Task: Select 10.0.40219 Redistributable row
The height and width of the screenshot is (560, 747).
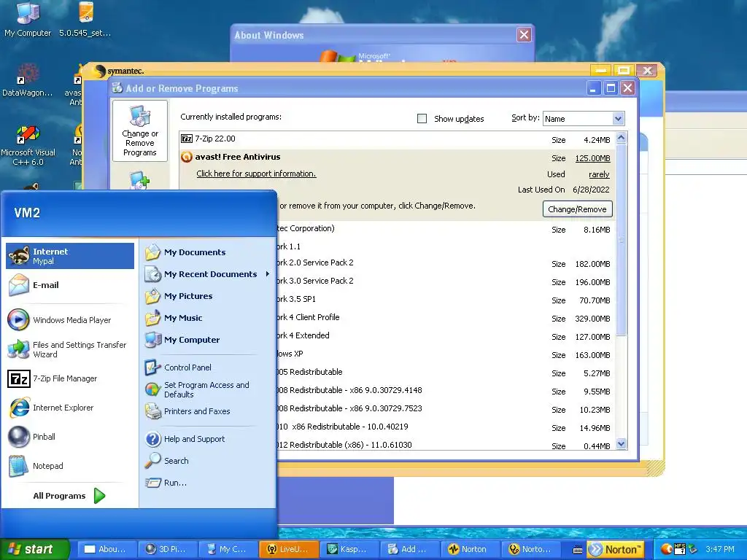Action: 446,427
